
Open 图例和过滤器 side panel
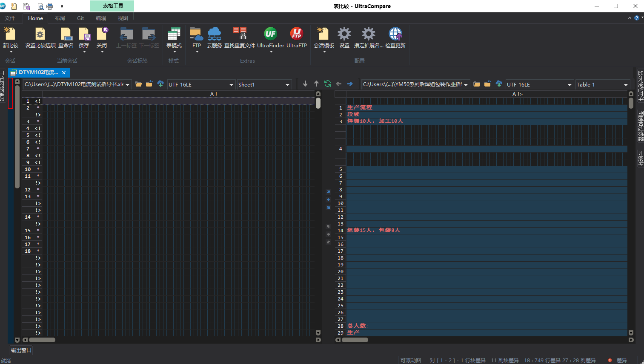pyautogui.click(x=641, y=126)
